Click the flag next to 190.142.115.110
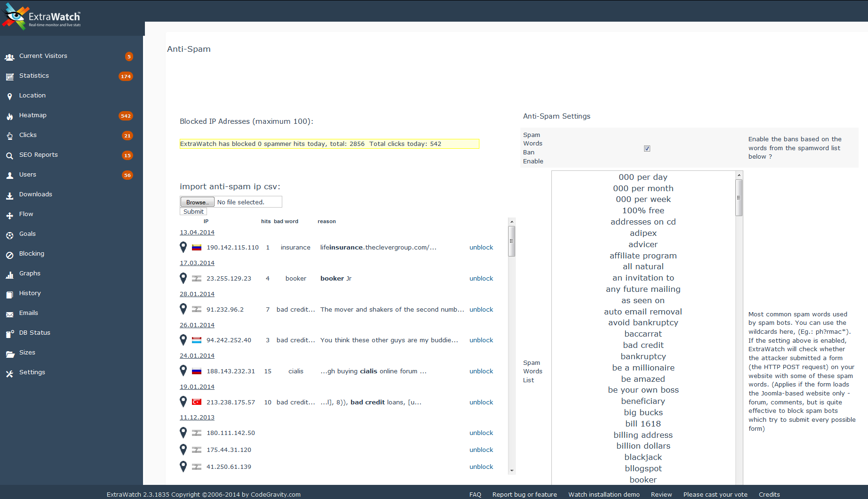Screen dimensions: 868x499 pos(197,247)
